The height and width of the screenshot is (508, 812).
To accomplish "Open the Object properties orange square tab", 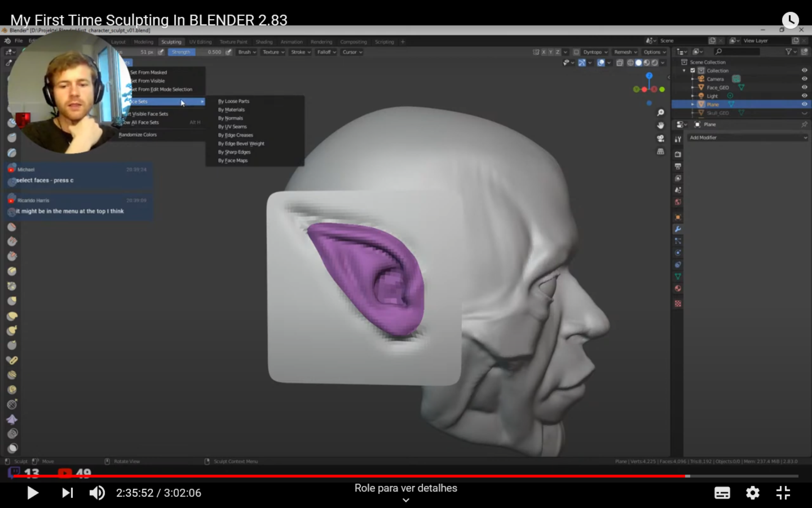I will point(678,217).
